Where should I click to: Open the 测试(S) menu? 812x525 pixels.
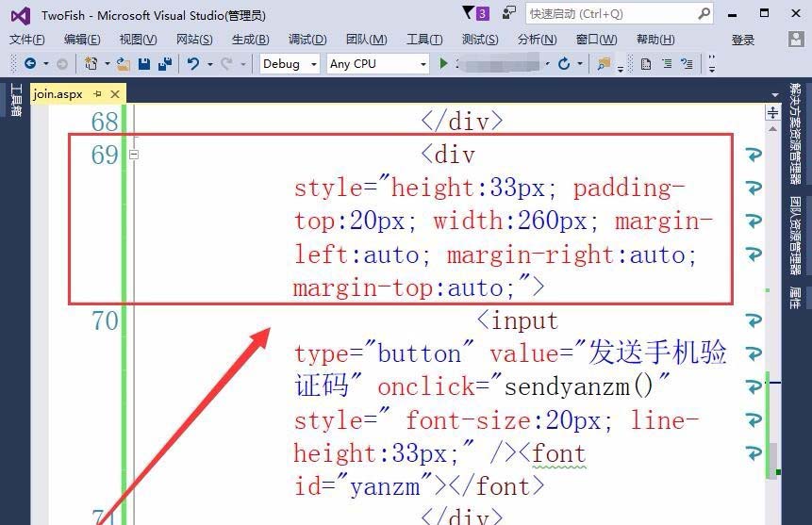pyautogui.click(x=480, y=40)
